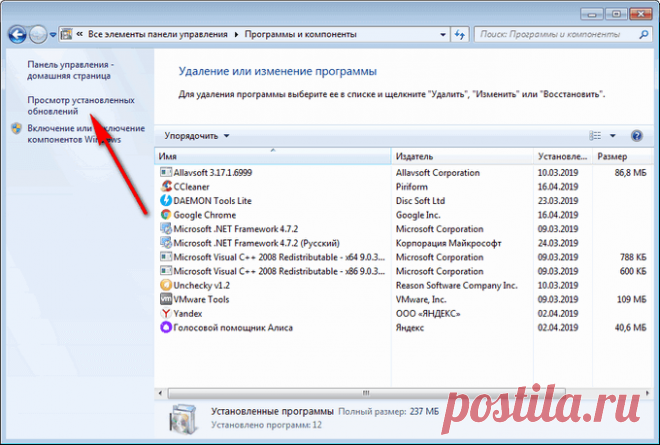Viewport: 660px width, 445px height.
Task: Click the installed programs details pane icon
Action: [183, 418]
